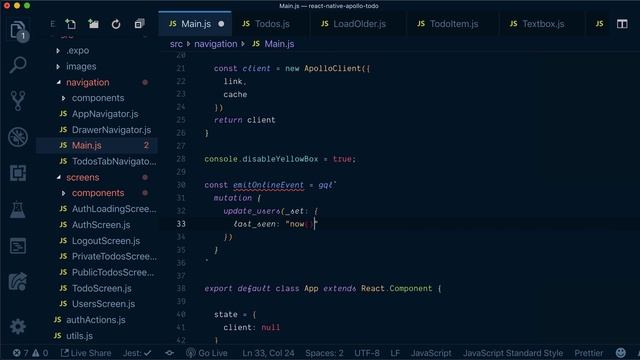Open the Explorer view in activity bar
Image resolution: width=640 pixels, height=360 pixels.
point(18,31)
